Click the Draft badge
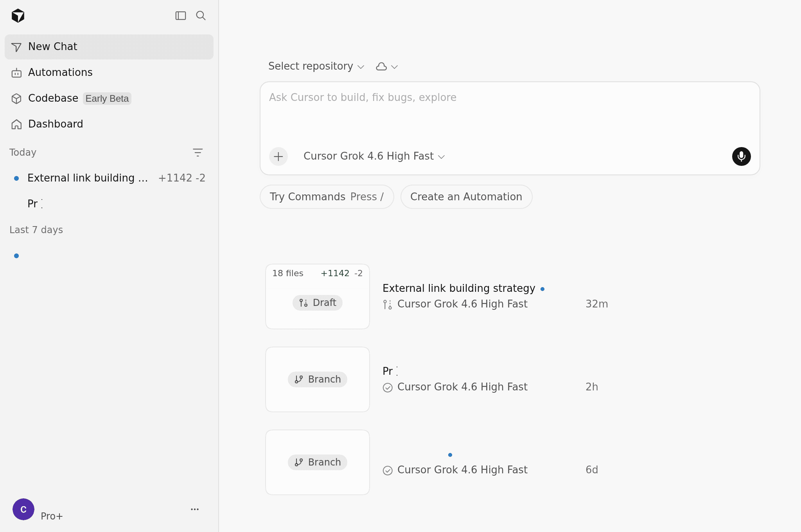The height and width of the screenshot is (532, 801). tap(318, 303)
